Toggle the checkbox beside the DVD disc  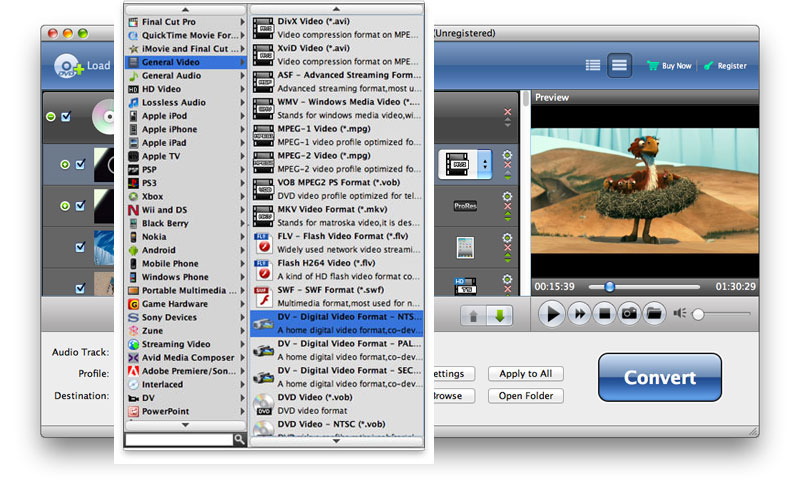tap(66, 117)
